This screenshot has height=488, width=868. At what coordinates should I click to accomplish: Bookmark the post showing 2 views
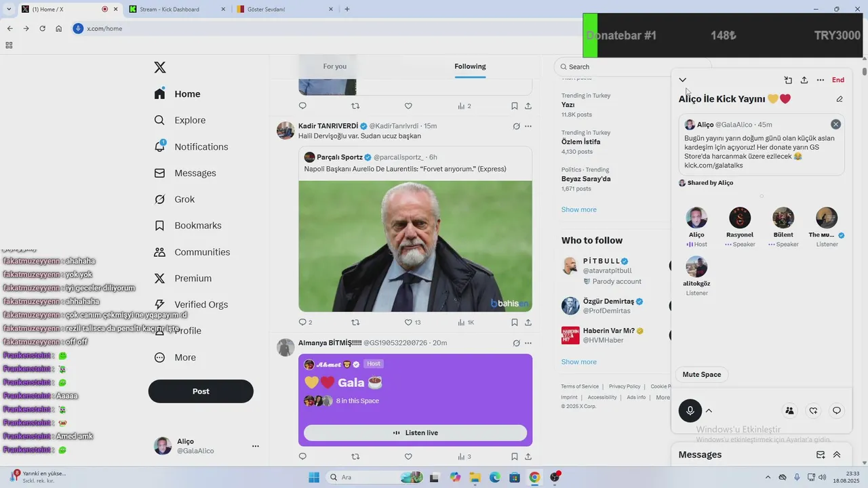point(515,106)
